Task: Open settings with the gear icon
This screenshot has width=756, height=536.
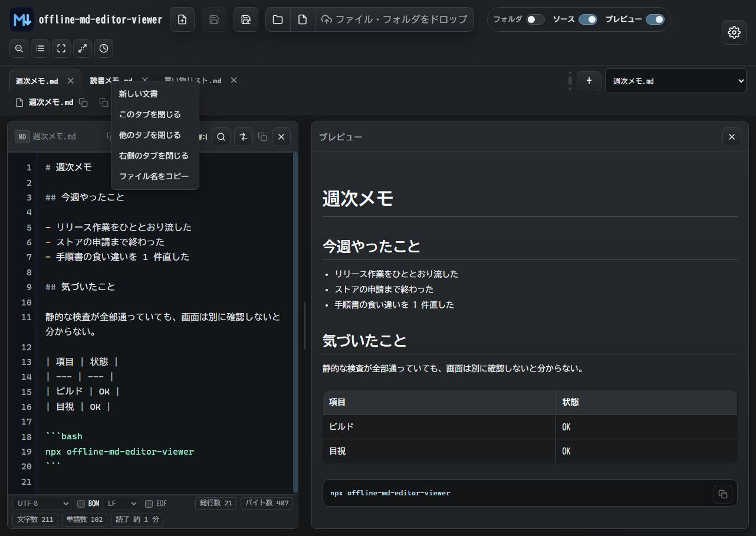Action: pyautogui.click(x=734, y=32)
